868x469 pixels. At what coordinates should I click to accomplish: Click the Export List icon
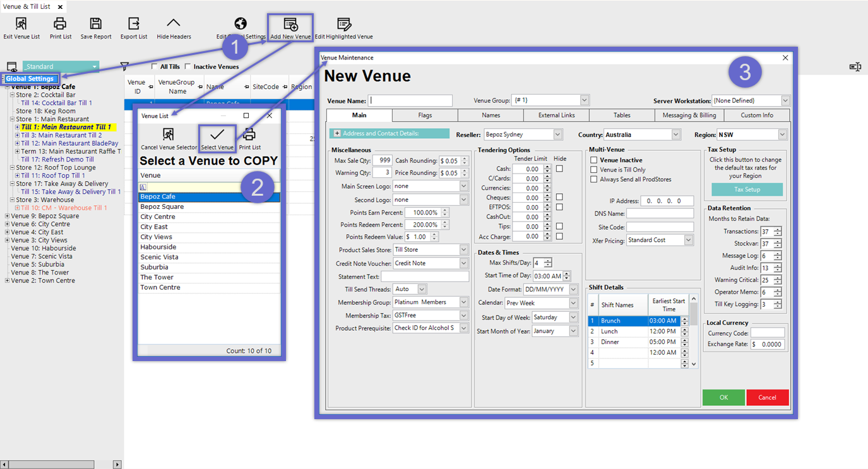coord(133,25)
